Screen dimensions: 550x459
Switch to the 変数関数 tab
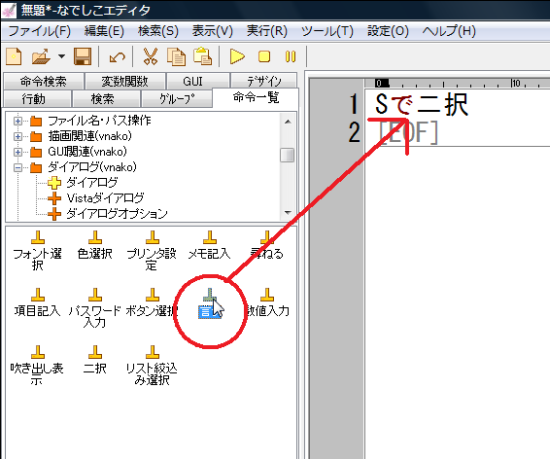point(125,81)
